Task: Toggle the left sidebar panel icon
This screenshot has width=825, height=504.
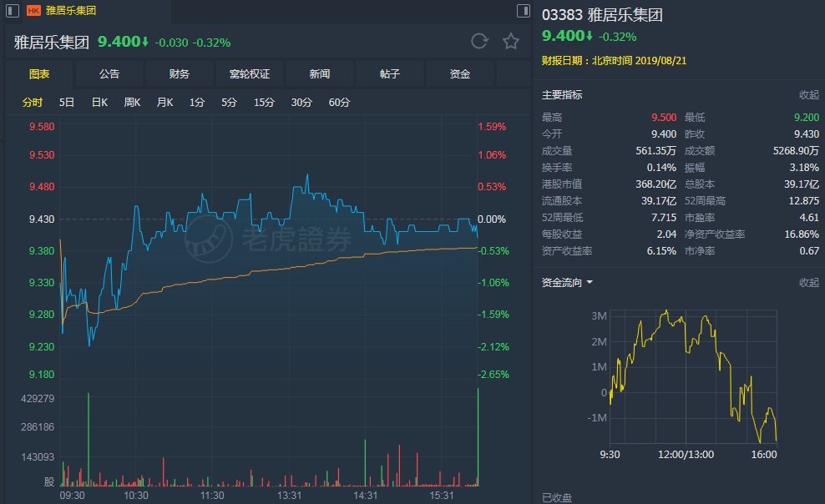Action: tap(13, 11)
